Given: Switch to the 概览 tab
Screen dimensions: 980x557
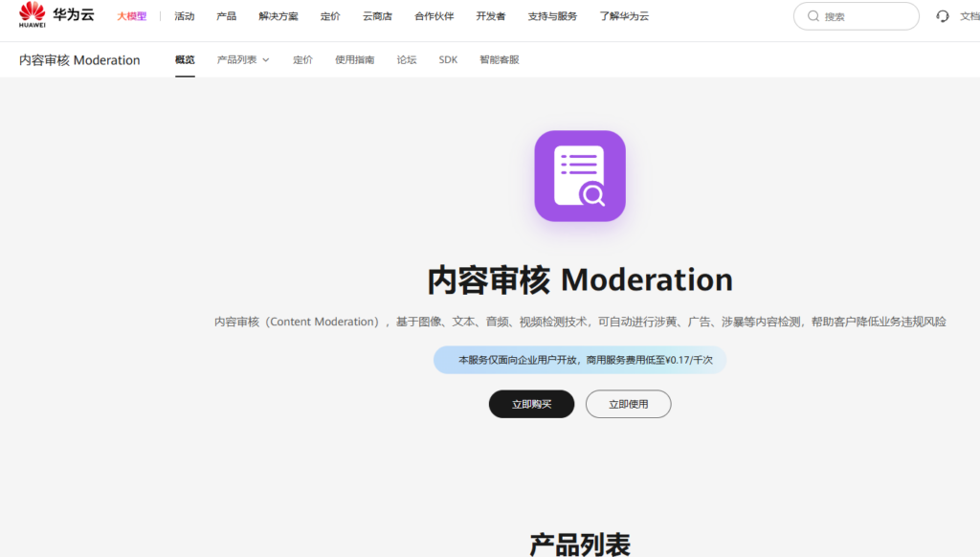Looking at the screenshot, I should 185,60.
